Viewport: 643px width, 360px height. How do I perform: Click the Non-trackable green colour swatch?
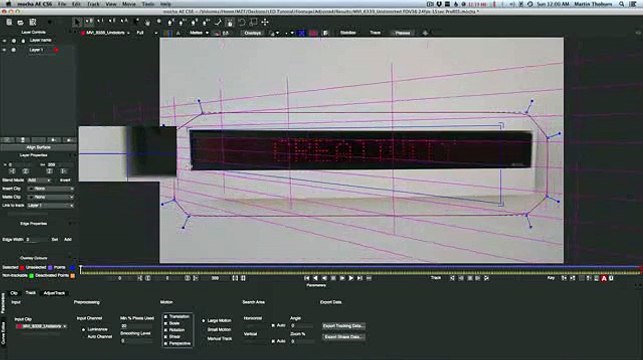(31, 276)
